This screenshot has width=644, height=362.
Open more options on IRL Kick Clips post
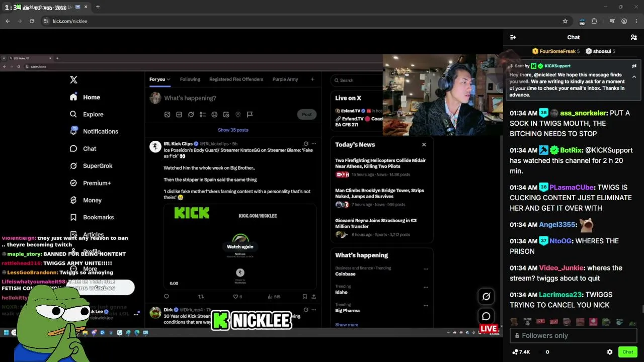point(313,144)
